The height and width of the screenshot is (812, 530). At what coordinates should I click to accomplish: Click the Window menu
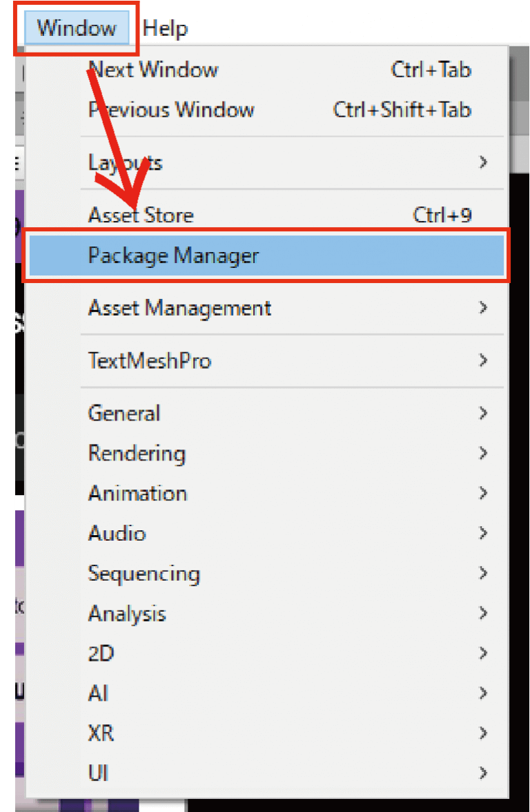76,28
